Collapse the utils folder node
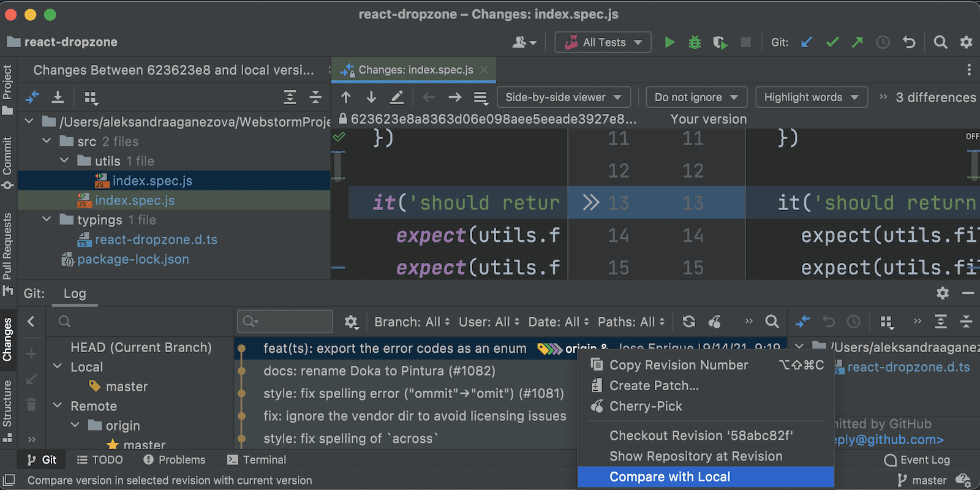This screenshot has height=490, width=980. [x=64, y=160]
